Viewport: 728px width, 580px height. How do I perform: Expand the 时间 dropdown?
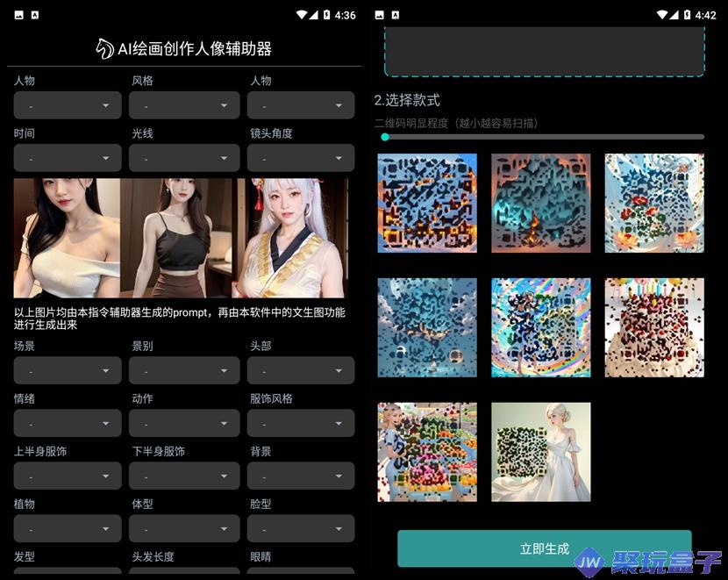point(68,158)
